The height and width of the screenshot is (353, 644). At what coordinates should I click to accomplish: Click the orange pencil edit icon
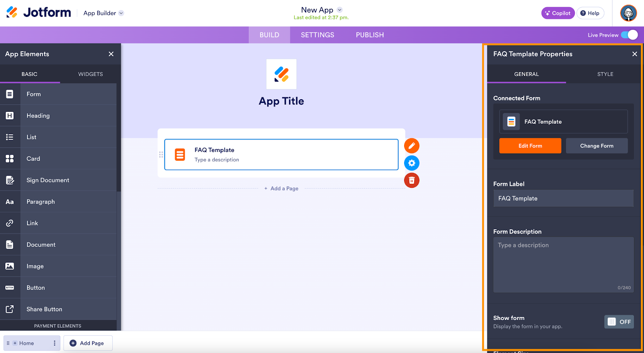coord(412,146)
